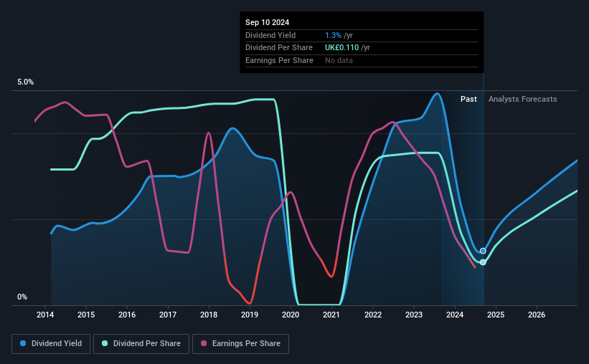
Task: Click the 2022 x-axis label
Action: click(x=373, y=315)
